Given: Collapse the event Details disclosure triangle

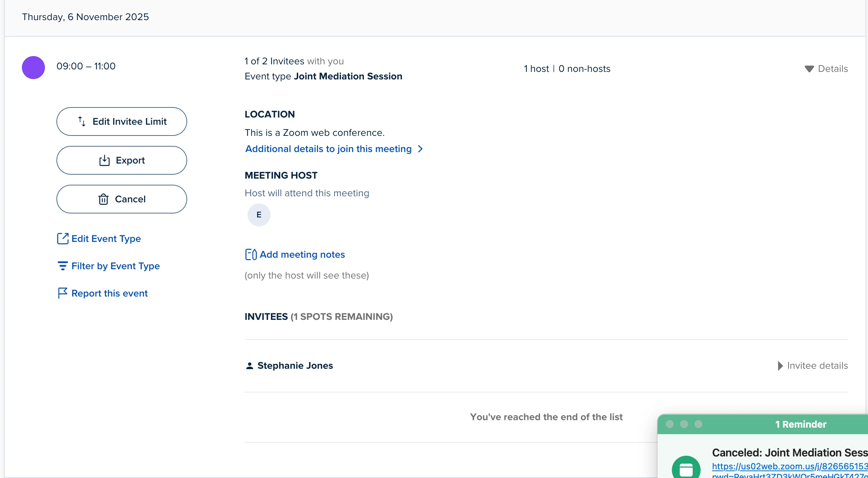Looking at the screenshot, I should [x=809, y=69].
